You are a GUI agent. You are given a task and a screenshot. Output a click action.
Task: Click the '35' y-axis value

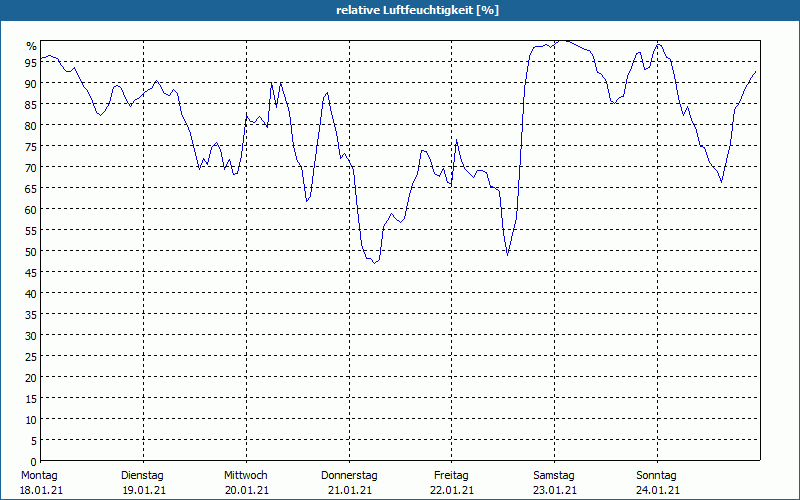[x=31, y=315]
